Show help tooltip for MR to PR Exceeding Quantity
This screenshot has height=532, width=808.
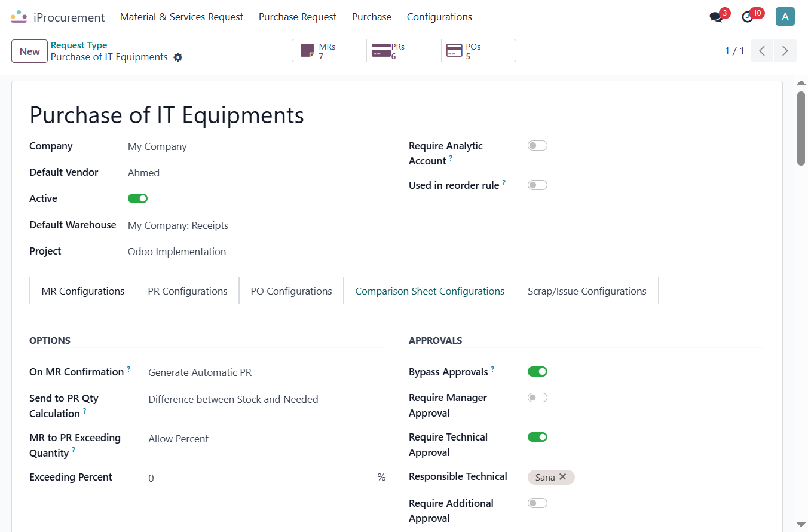click(x=74, y=451)
